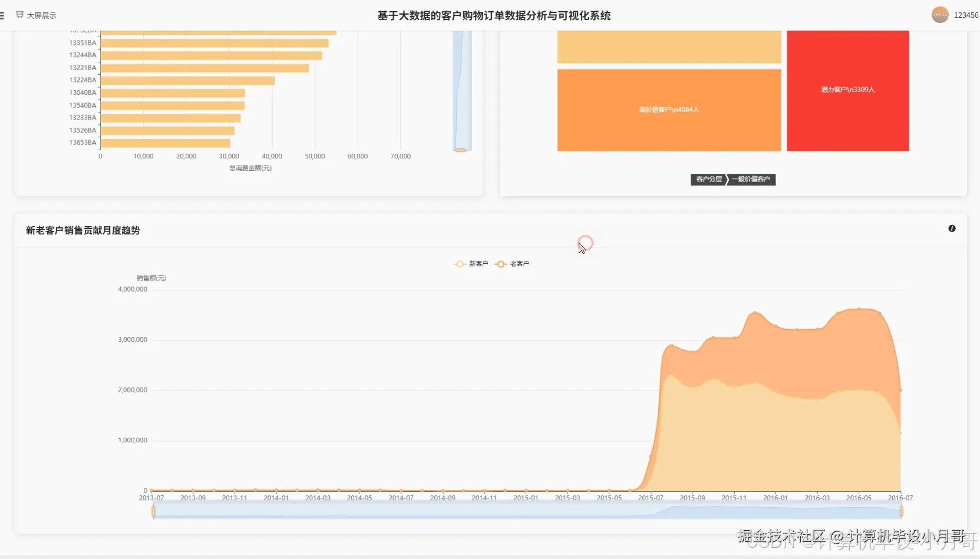This screenshot has width=980, height=559.
Task: Open the 大屏展示 big-screen display icon
Action: pyautogui.click(x=20, y=15)
